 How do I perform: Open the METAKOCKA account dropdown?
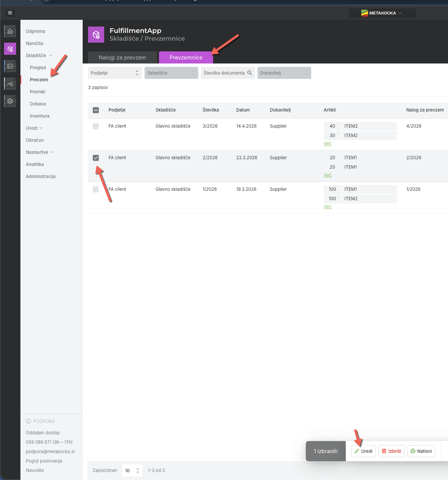click(382, 13)
